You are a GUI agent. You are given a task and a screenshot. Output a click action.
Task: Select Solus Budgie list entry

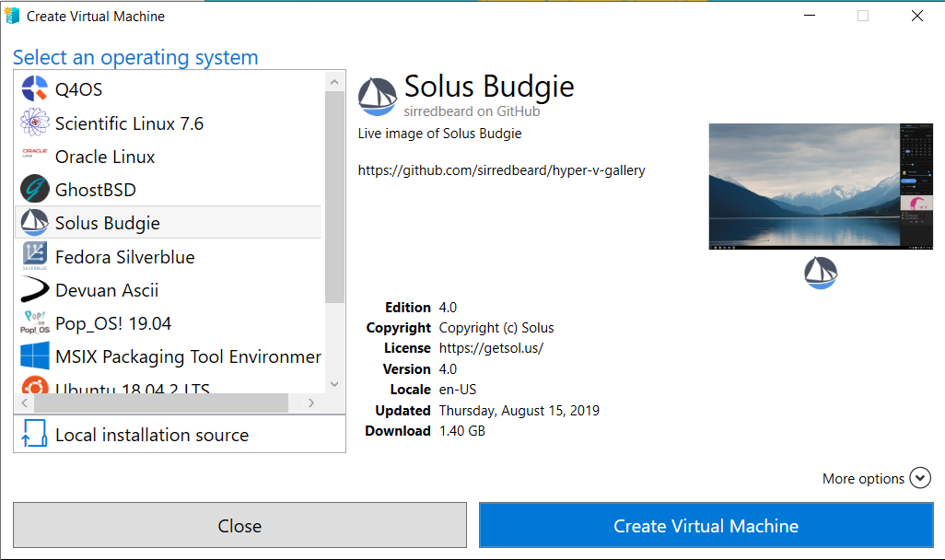tap(169, 222)
